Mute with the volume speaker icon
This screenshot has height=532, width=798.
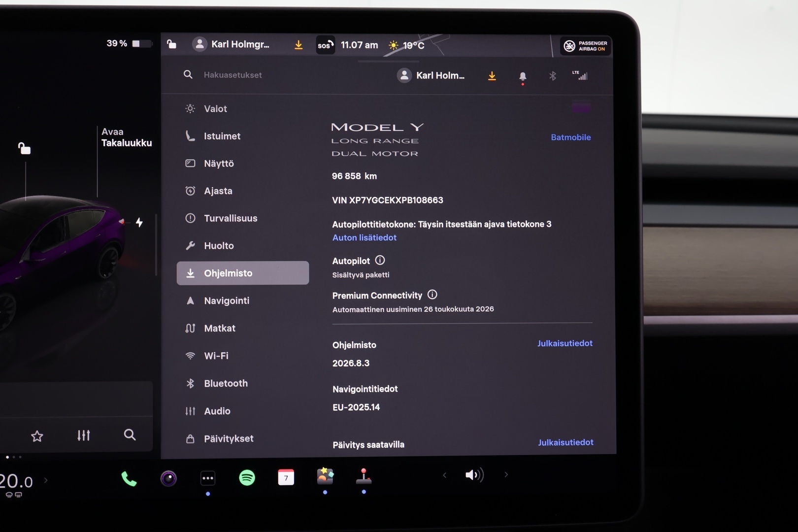pos(474,475)
